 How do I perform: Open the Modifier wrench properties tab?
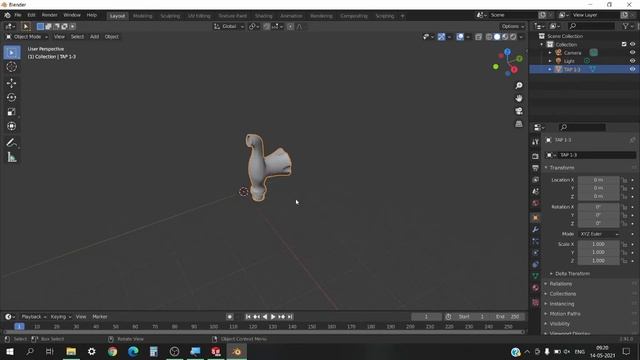(x=536, y=229)
